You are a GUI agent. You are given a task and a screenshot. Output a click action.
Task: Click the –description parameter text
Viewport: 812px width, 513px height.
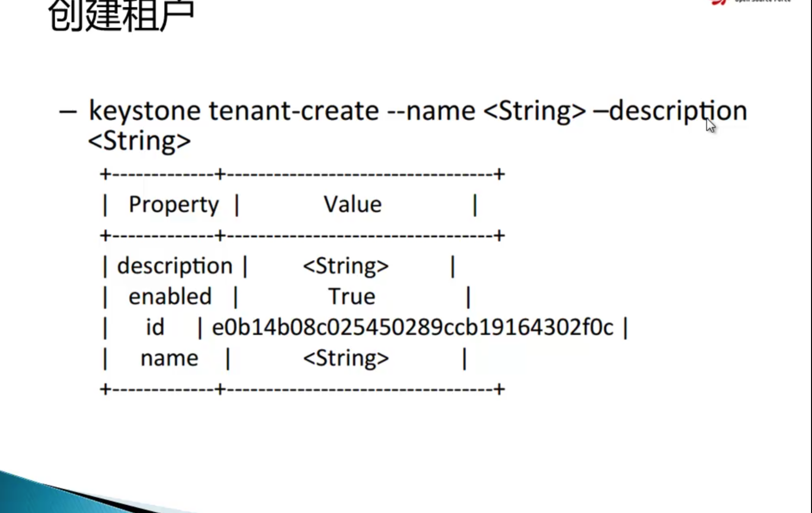[671, 110]
